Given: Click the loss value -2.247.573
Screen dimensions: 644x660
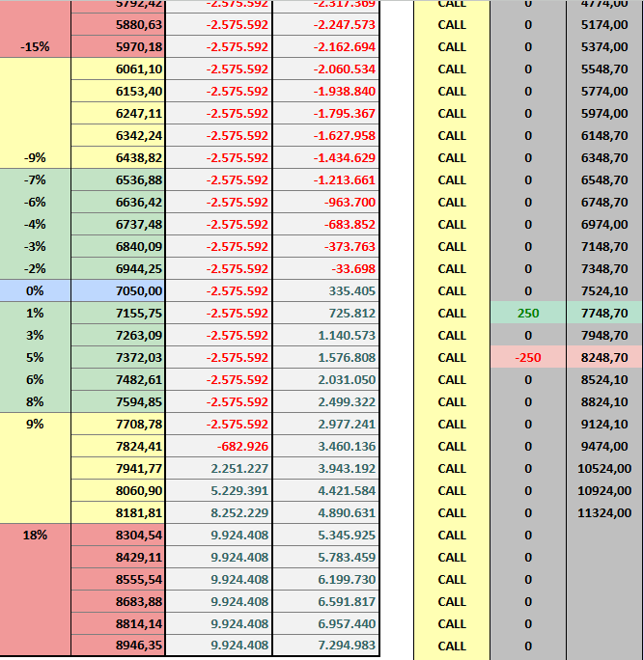Looking at the screenshot, I should (326, 25).
